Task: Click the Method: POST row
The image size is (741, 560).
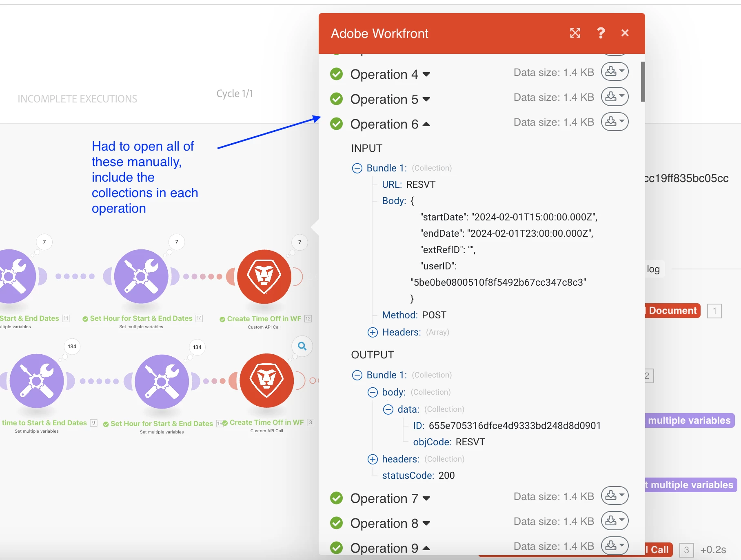Action: coord(414,315)
